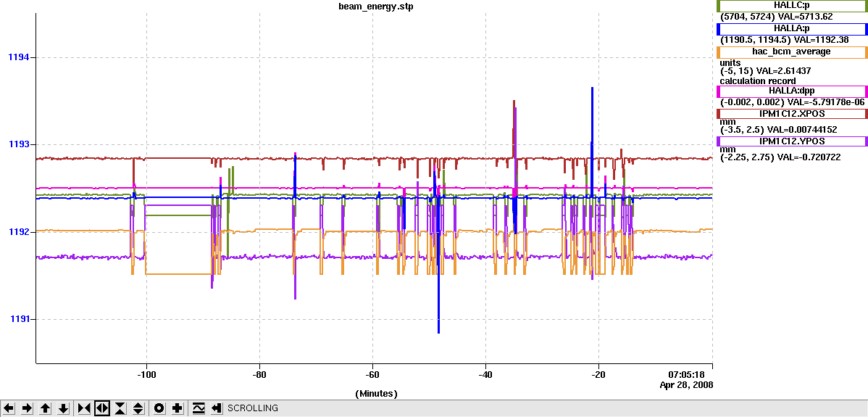Click the 1192 y-axis label
This screenshot has width=868, height=417.
pyautogui.click(x=17, y=232)
